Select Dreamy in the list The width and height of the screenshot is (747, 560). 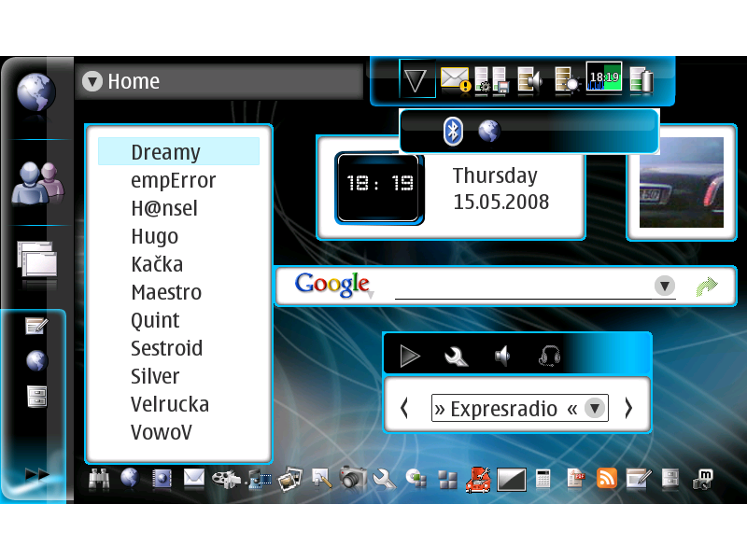pyautogui.click(x=178, y=152)
